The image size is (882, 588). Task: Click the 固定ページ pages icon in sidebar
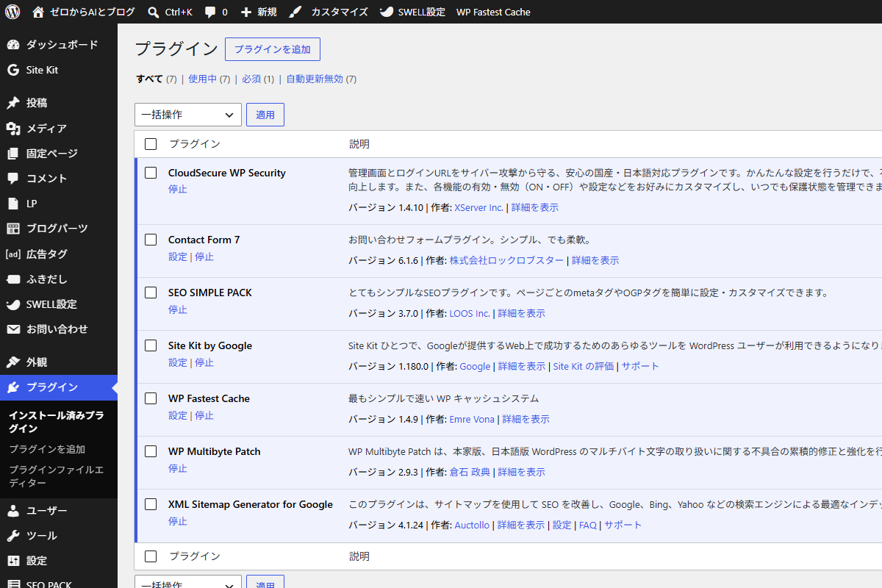click(13, 154)
